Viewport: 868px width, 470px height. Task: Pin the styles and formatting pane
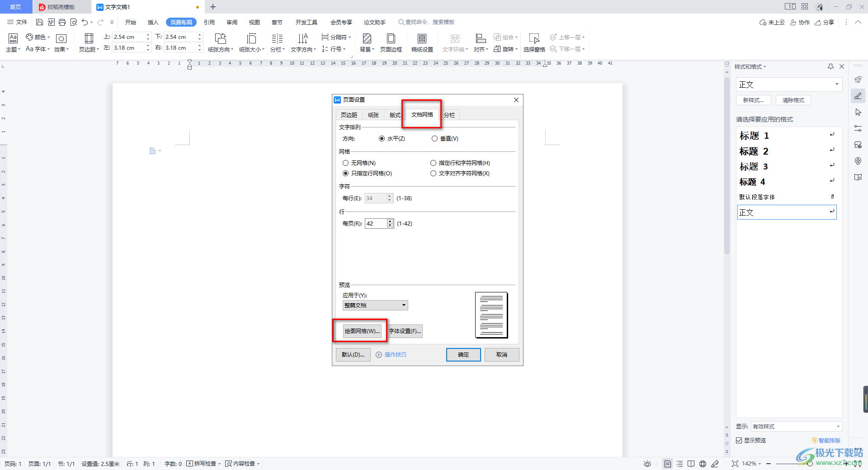[x=830, y=66]
